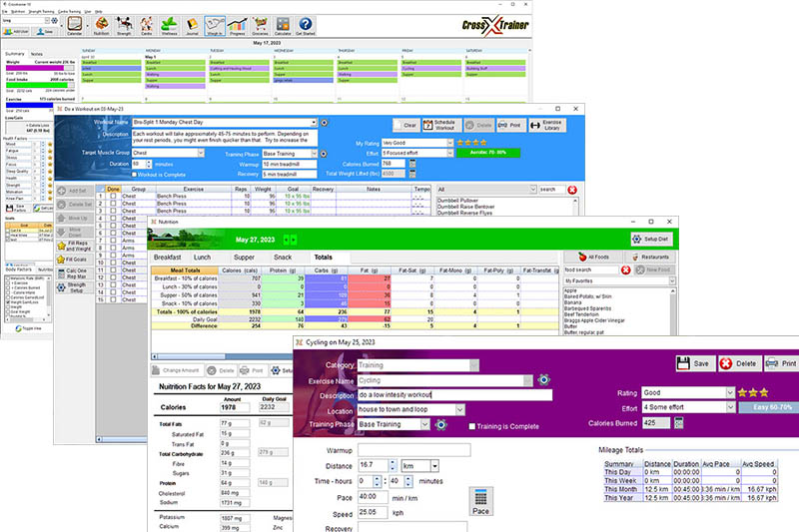
Task: Click the calculator icon beside Total Weight Lifted
Action: click(412, 174)
